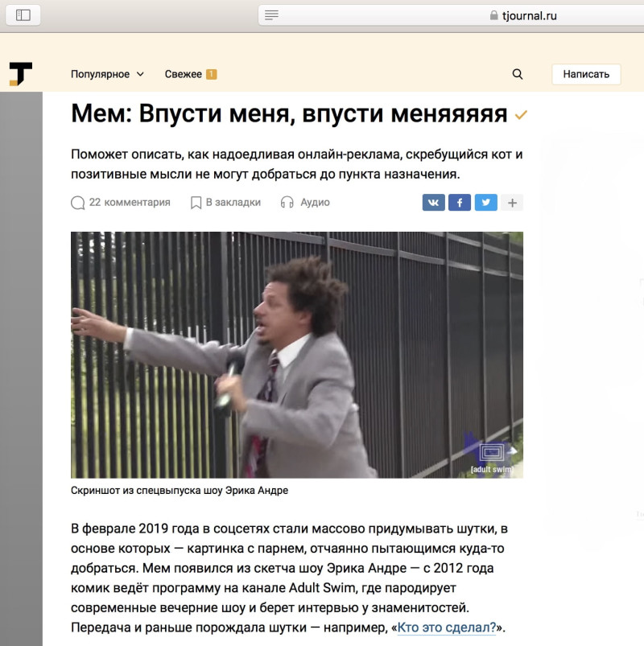Click the orange checkmark beside the headline
Viewport: 644px width, 646px height.
pos(521,115)
